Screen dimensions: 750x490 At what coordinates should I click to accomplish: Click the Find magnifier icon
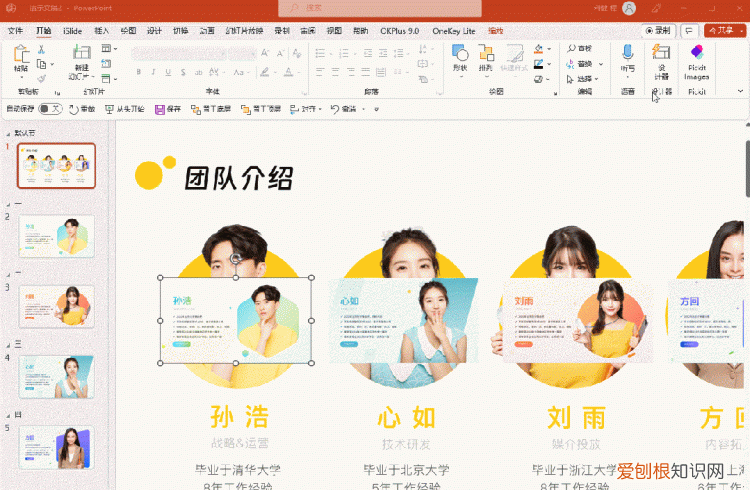coord(572,48)
